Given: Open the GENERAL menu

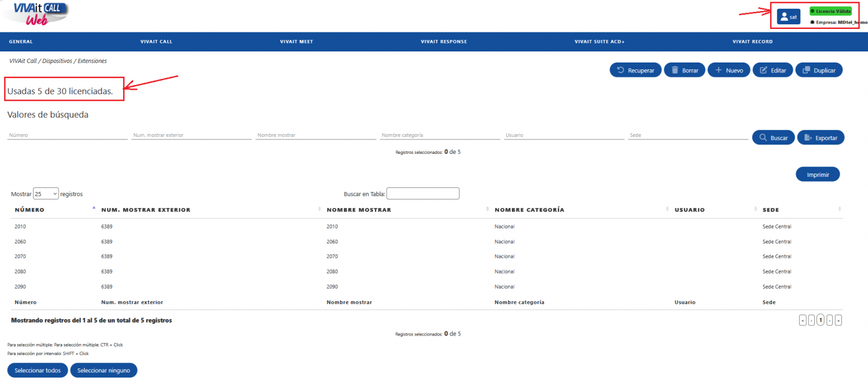Looking at the screenshot, I should tap(21, 42).
